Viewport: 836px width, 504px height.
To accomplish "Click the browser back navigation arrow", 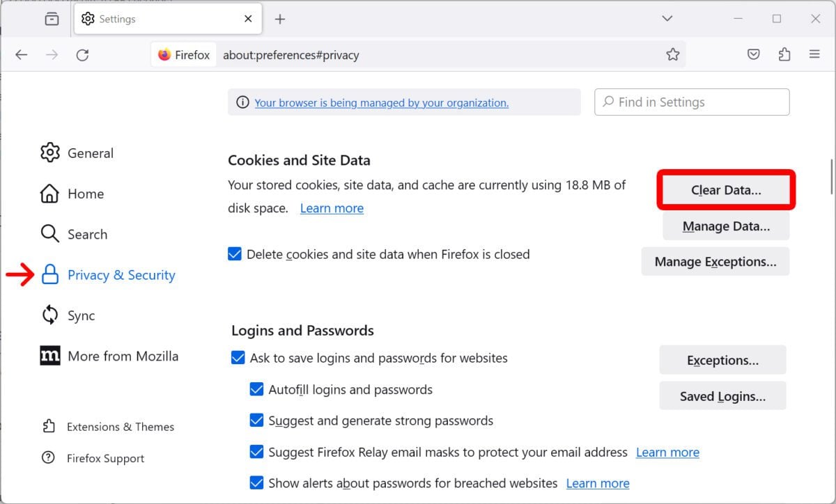I will 22,54.
